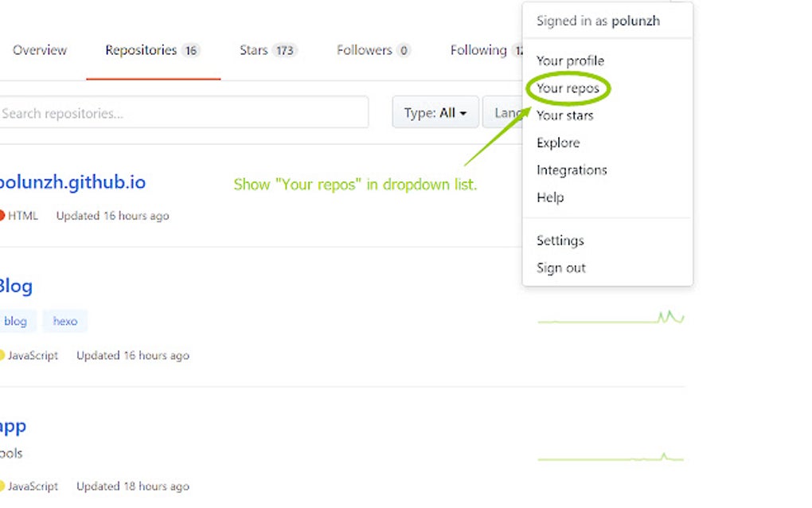Open Settings from the user menu
This screenshot has width=812, height=508.
click(x=560, y=240)
